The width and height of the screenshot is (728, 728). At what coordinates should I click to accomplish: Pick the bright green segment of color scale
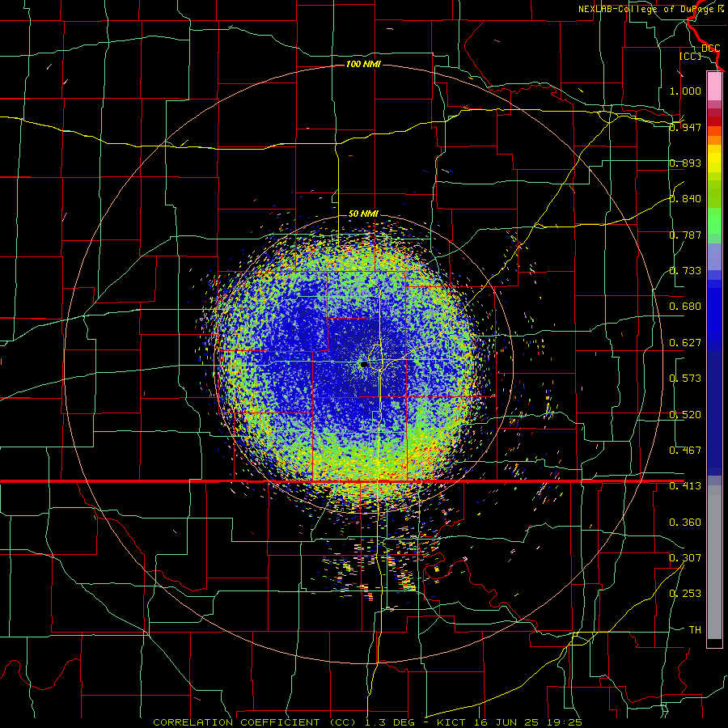(x=714, y=221)
